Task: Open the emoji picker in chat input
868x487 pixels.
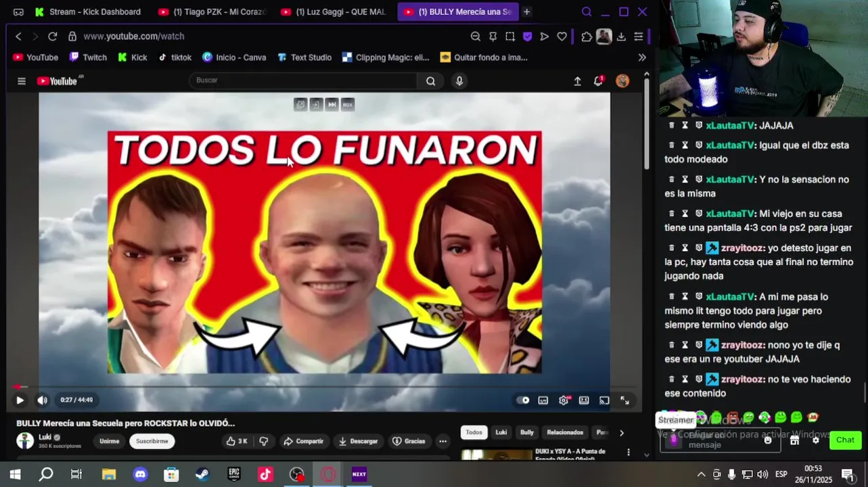Action: click(768, 440)
